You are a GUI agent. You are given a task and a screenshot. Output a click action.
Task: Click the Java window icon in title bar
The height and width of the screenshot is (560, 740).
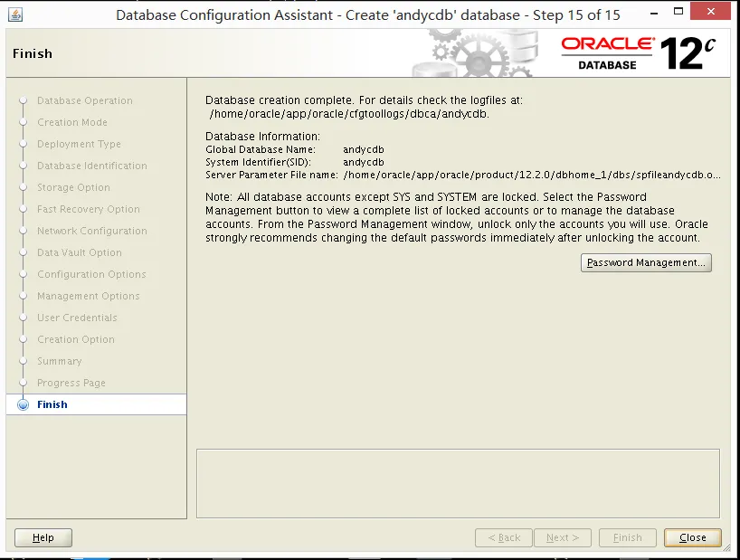(15, 14)
